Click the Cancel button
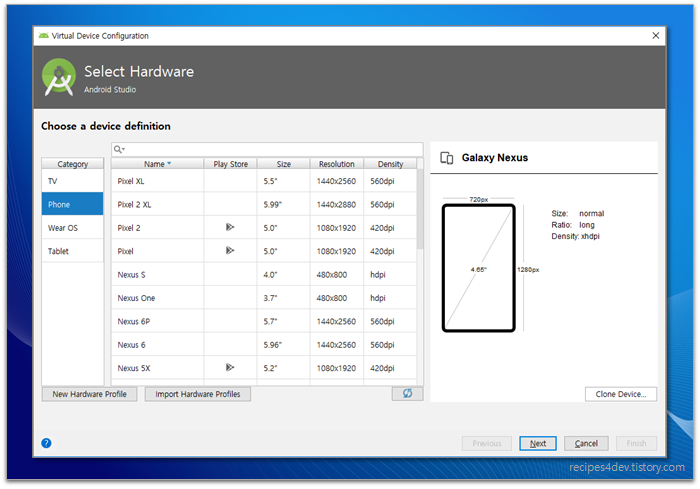The image size is (700, 489). click(x=586, y=443)
